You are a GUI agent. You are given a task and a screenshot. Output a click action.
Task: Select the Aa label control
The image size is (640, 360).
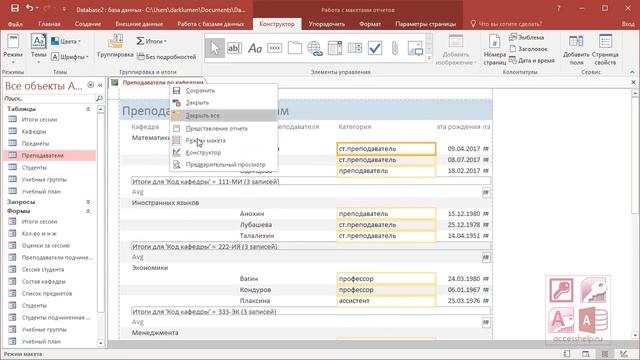255,48
